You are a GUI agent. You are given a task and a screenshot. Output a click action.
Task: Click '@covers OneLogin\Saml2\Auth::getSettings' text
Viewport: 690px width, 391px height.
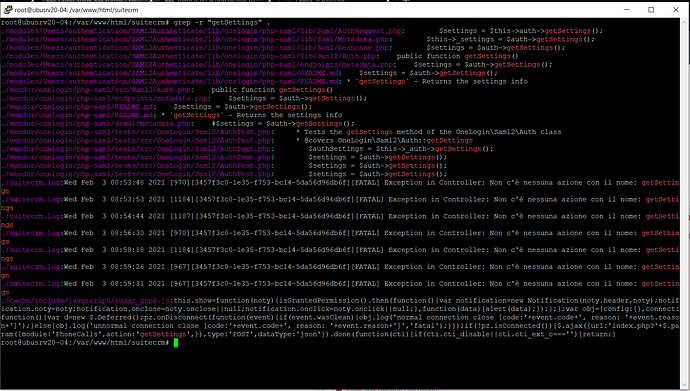[389, 140]
